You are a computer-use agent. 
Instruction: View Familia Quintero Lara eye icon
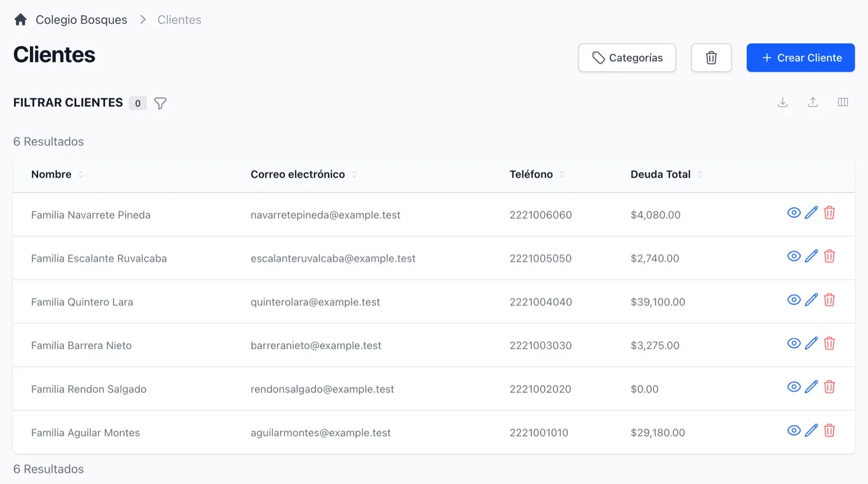[x=794, y=300]
